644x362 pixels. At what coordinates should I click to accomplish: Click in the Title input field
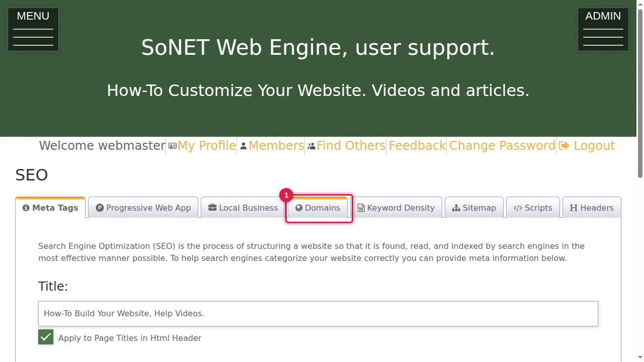[318, 314]
